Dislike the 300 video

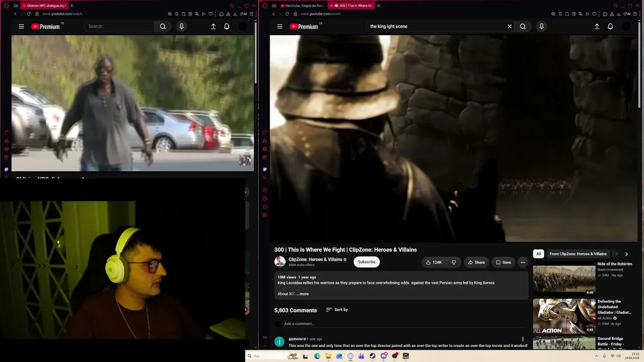click(x=454, y=262)
